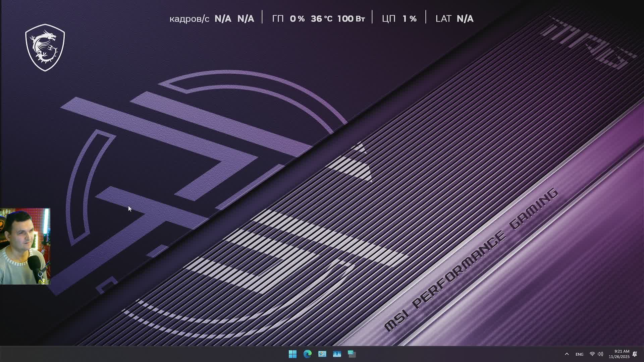This screenshot has width=644, height=362.
Task: Open the speaker volume tray icon
Action: click(x=600, y=354)
